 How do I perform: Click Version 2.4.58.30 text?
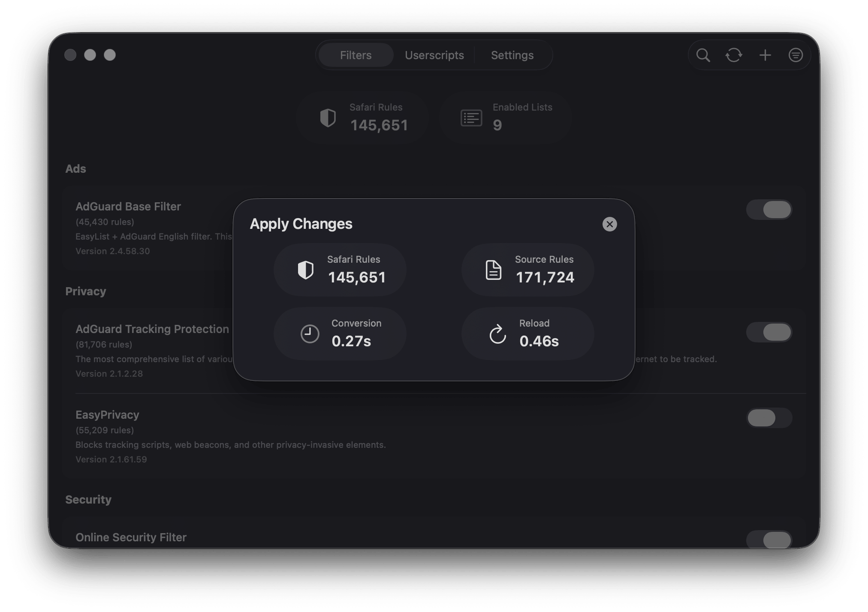113,251
